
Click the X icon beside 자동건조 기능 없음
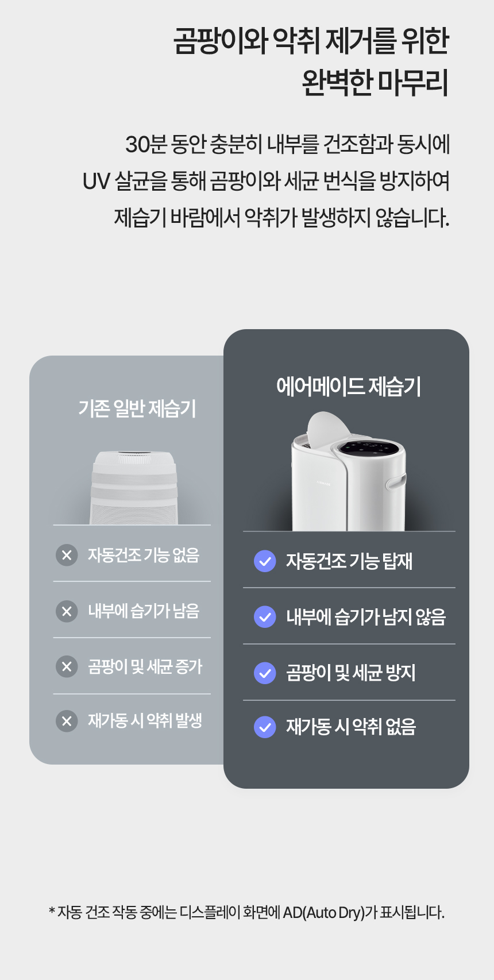click(67, 555)
